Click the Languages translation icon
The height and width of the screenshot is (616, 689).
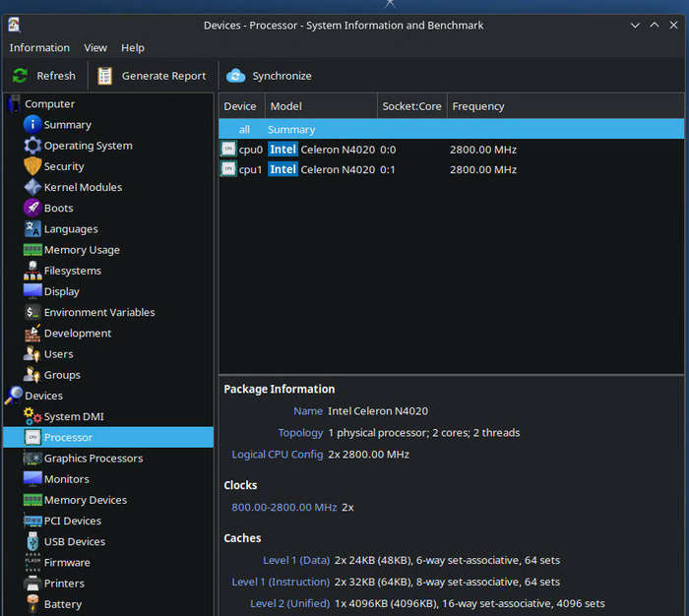click(x=32, y=229)
